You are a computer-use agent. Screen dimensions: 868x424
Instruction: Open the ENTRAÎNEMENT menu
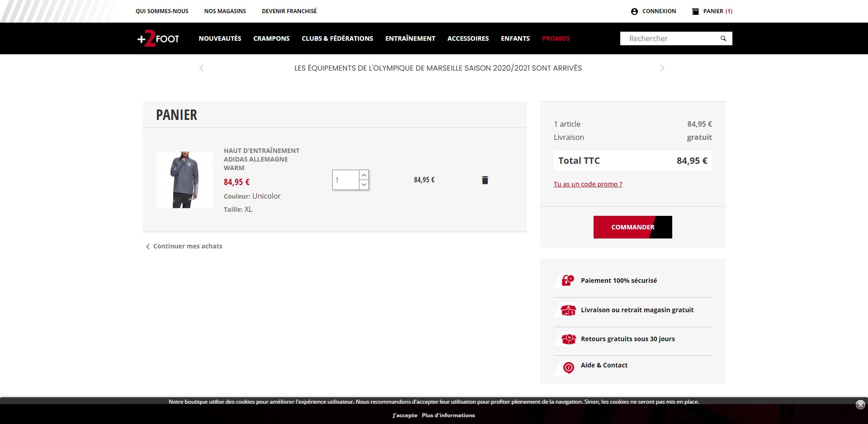click(410, 38)
